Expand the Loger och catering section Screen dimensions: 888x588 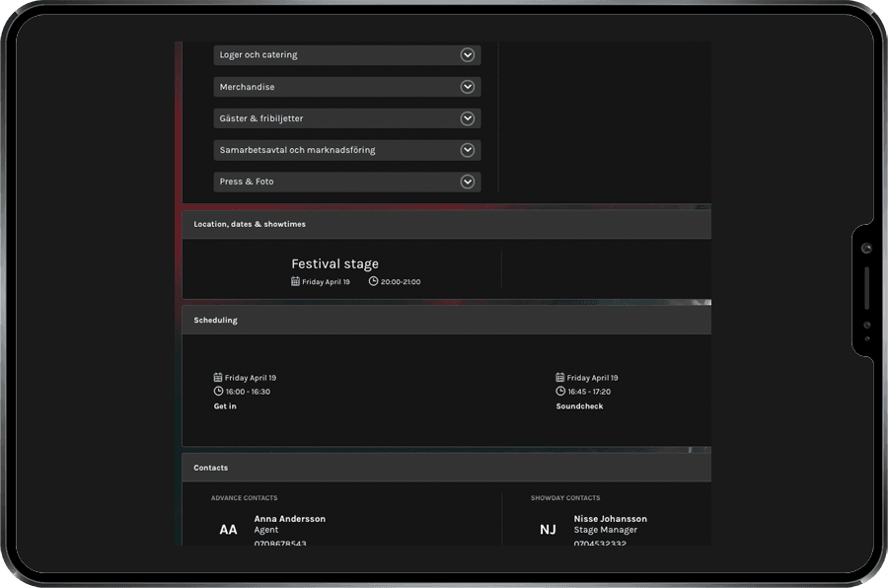[x=468, y=55]
